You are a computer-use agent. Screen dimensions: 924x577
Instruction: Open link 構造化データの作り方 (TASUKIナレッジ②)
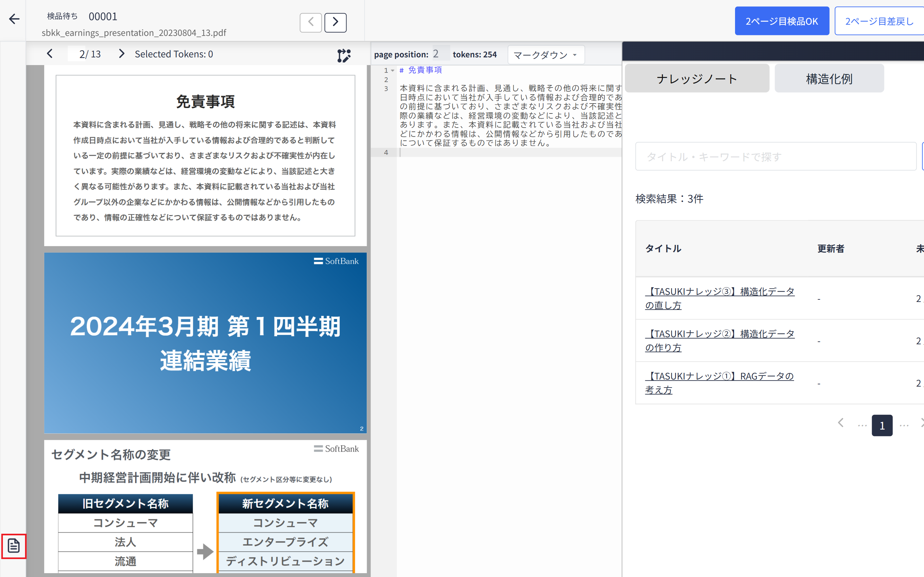pyautogui.click(x=719, y=340)
